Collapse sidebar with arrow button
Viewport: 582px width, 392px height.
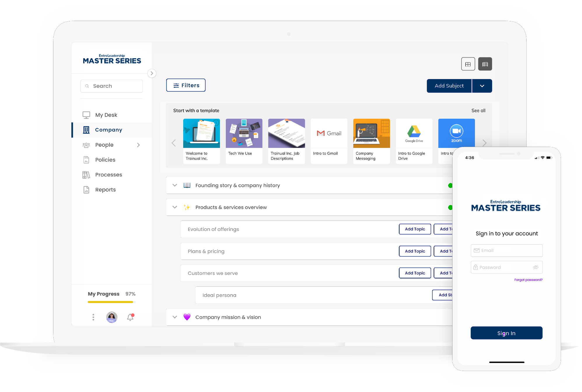click(x=152, y=73)
